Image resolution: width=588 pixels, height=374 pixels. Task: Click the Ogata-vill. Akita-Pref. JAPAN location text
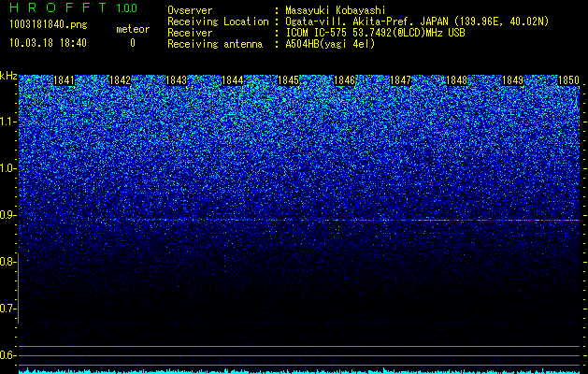click(417, 22)
